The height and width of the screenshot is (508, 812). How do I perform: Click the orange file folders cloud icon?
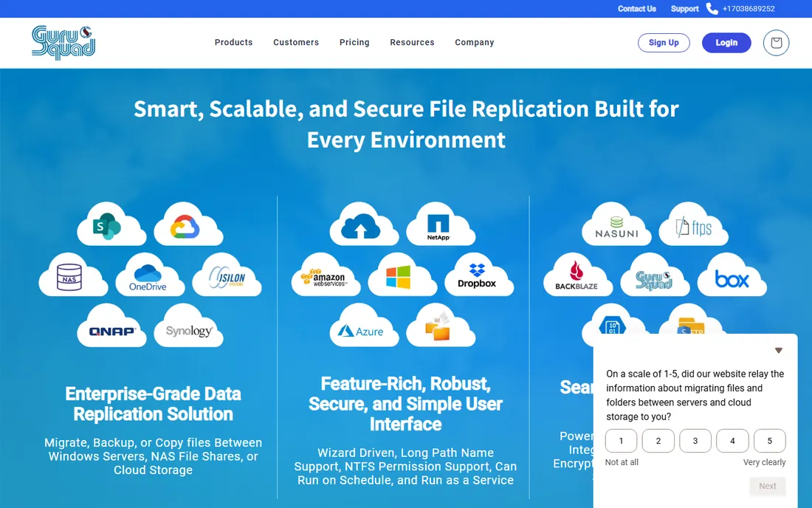point(440,326)
